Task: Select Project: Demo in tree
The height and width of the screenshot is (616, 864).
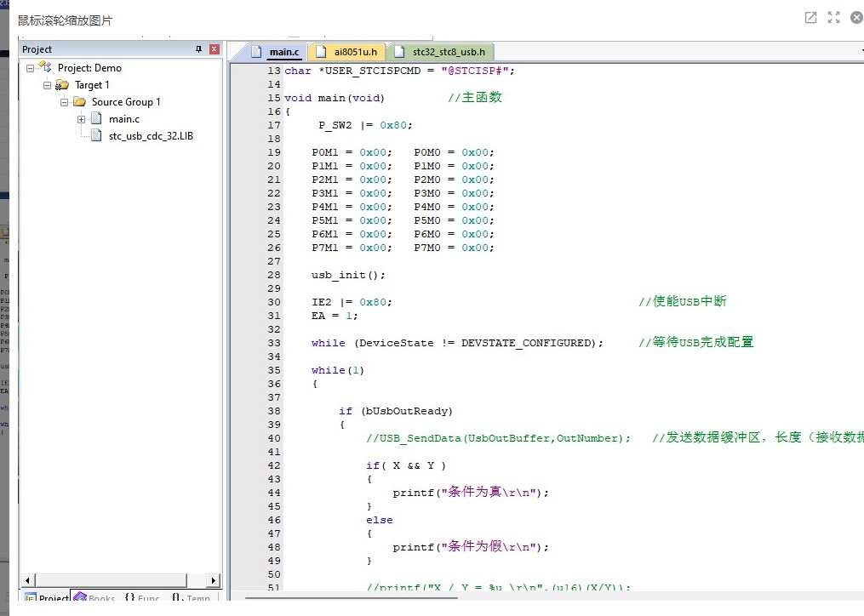Action: [89, 68]
